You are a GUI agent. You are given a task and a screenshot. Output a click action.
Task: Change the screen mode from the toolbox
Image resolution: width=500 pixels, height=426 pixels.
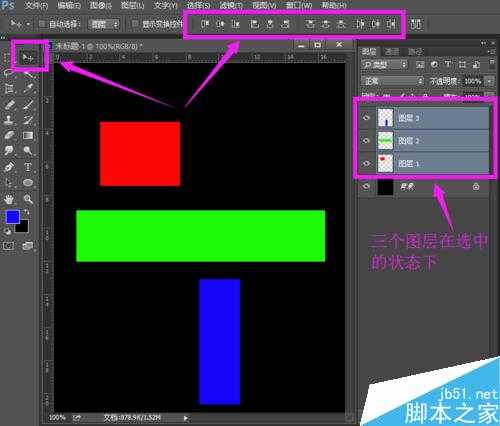(x=28, y=246)
